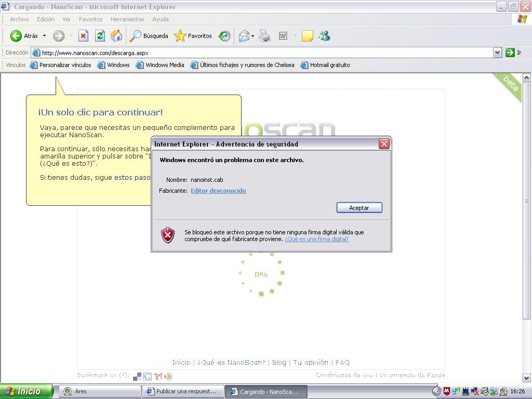Viewport: 532px width, 399px height.
Task: Open the Herramientas menu
Action: [x=127, y=19]
